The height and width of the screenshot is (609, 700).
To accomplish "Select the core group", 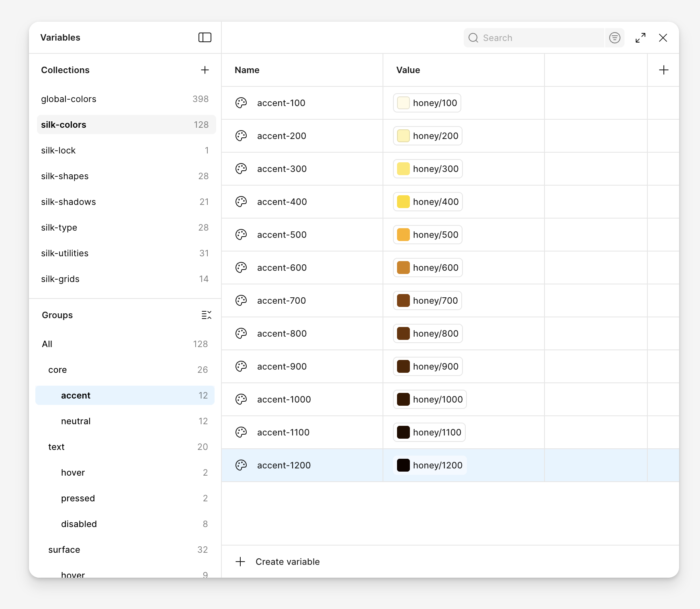I will [57, 370].
